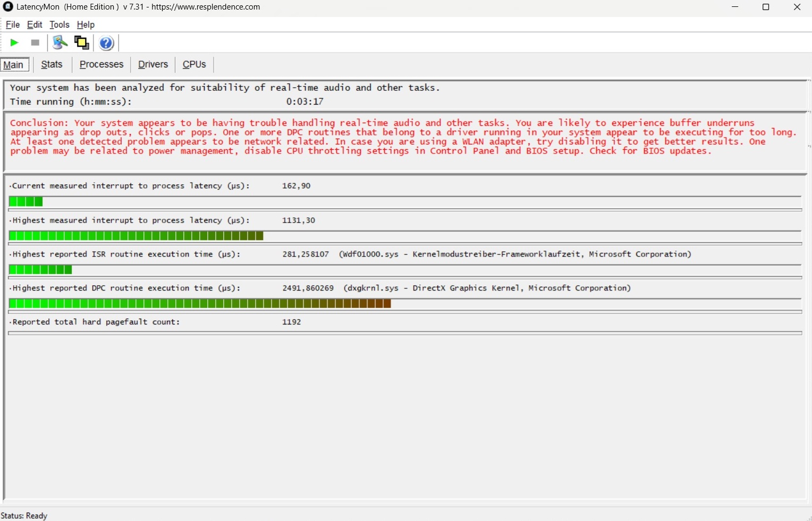Image resolution: width=812 pixels, height=521 pixels.
Task: Click the yellow overlapping squares toolbar icon
Action: pyautogui.click(x=82, y=42)
